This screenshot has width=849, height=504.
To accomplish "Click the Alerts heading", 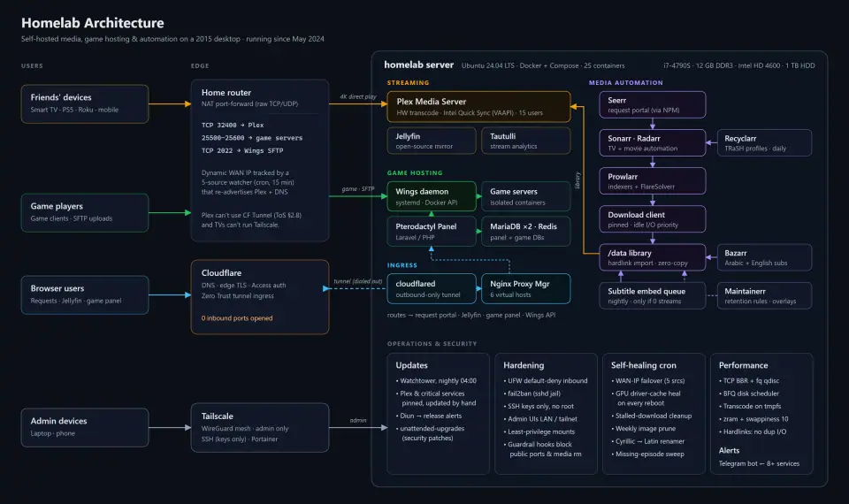I will pos(729,450).
